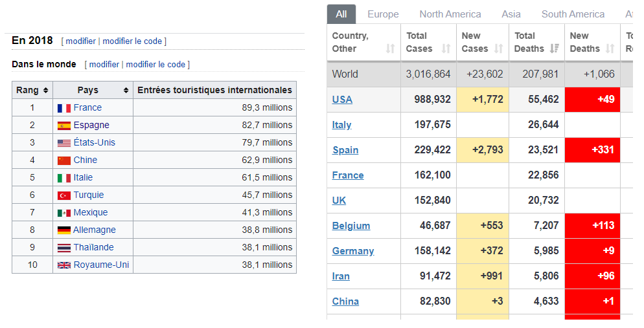Sort by Total Deaths column arrows

[x=555, y=49]
